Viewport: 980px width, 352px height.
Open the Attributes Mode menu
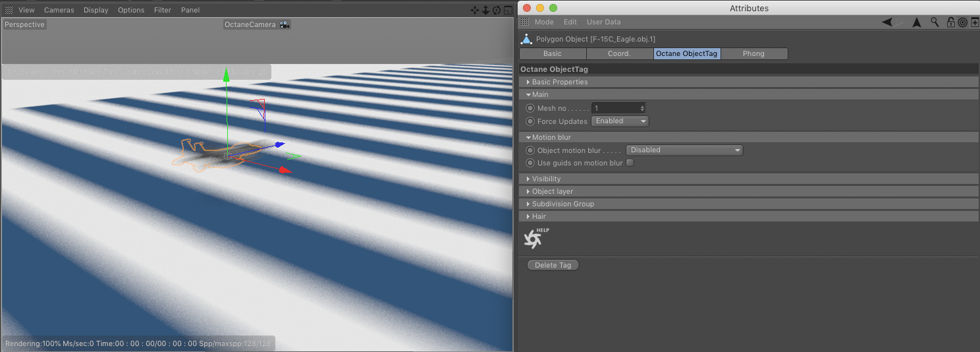[544, 22]
